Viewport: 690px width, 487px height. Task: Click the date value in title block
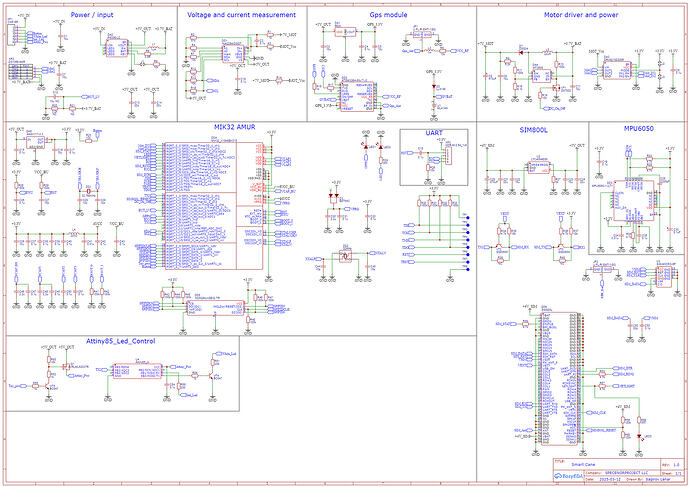(x=610, y=480)
